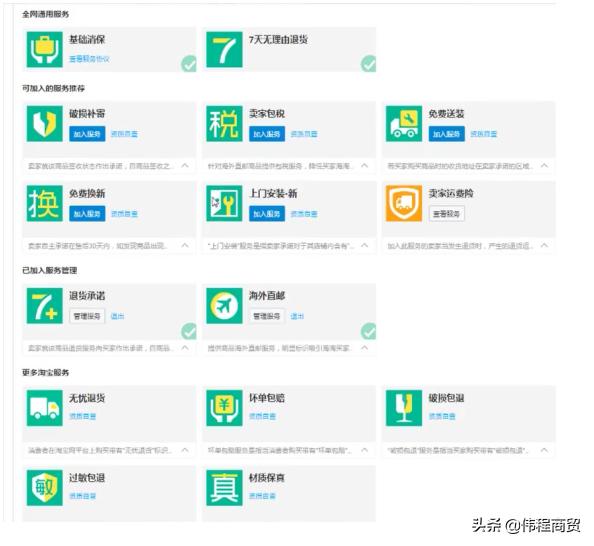Viewport: 594px width, 546px height.
Task: Click the 材质保真 真 character icon
Action: coord(224,488)
